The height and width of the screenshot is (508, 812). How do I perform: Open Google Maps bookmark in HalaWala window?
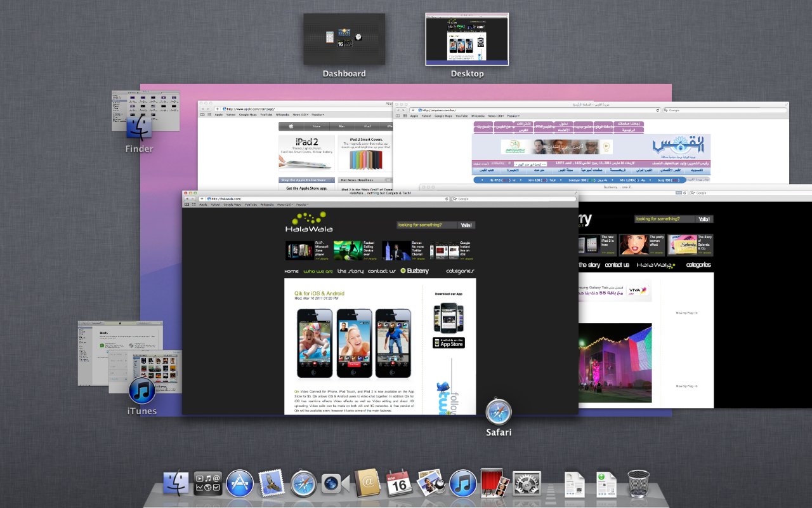(231, 204)
